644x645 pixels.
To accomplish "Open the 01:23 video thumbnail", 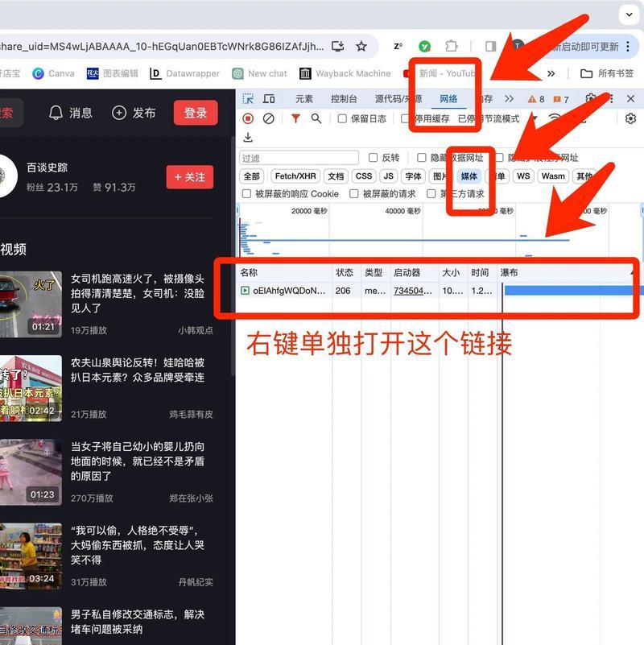I will pos(31,472).
